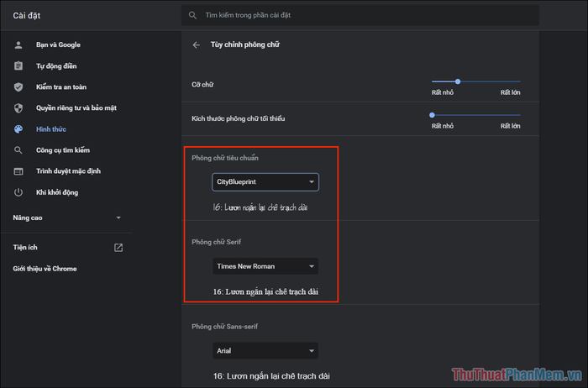Open Trình duyệt mặc định section
The image size is (588, 388).
pyautogui.click(x=66, y=171)
